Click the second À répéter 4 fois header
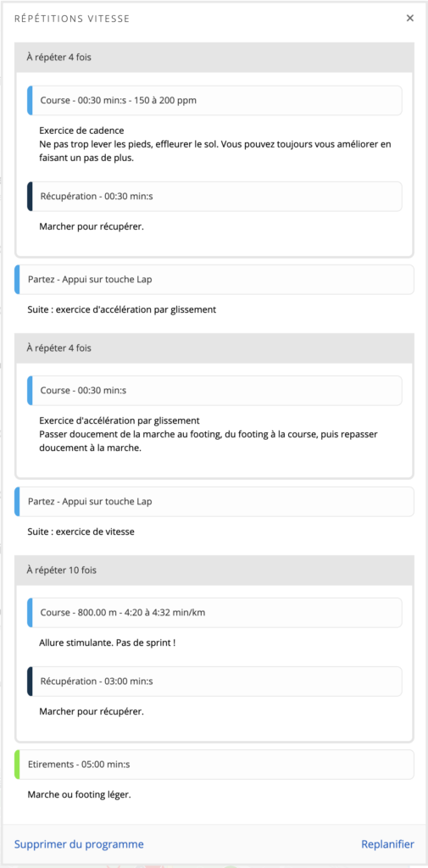The width and height of the screenshot is (428, 868). [x=214, y=348]
